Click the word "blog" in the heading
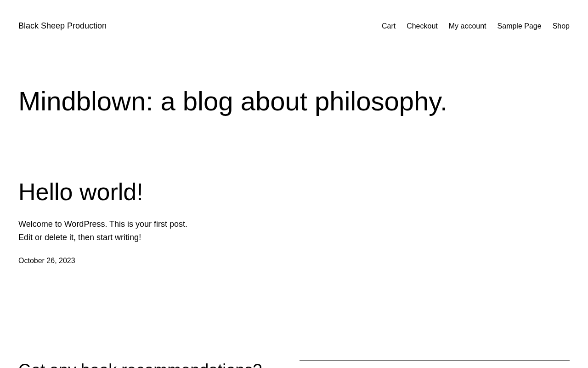Viewport: 588px width, 368px height. point(208,101)
